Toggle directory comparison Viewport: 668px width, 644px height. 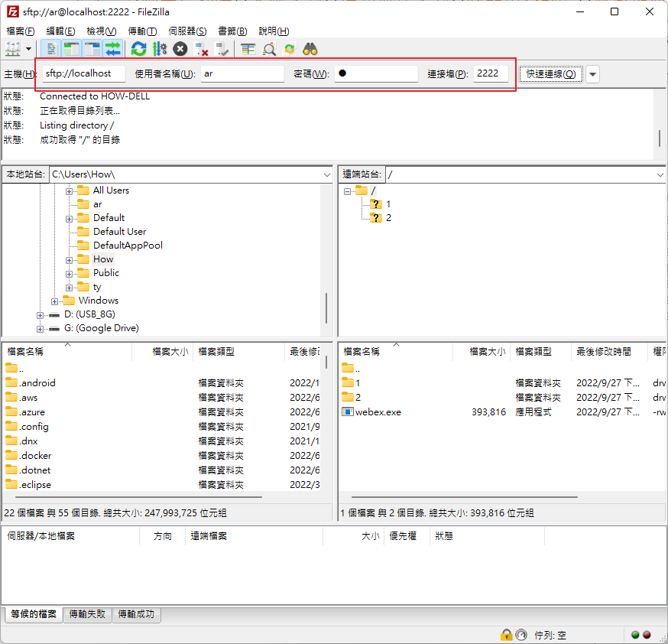pos(269,50)
